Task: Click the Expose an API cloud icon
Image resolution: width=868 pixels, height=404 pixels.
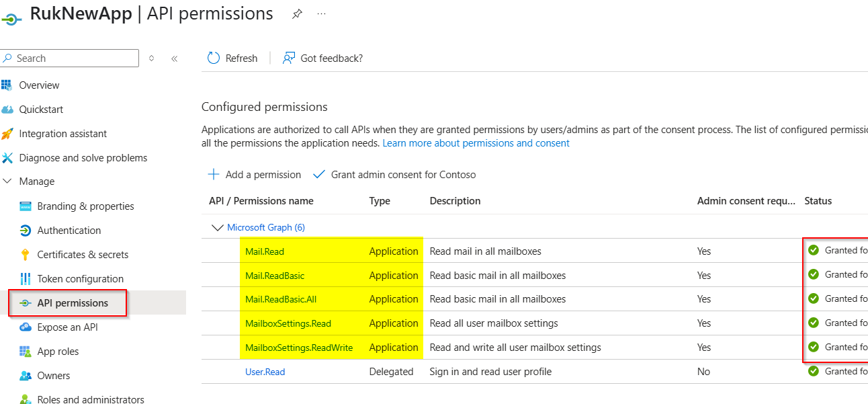Action: click(26, 327)
